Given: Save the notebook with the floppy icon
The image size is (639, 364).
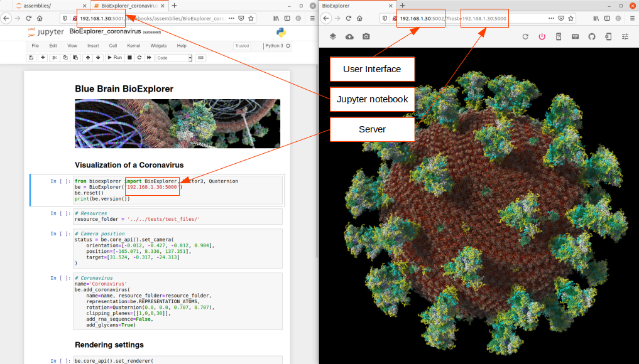Looking at the screenshot, I should (x=31, y=58).
